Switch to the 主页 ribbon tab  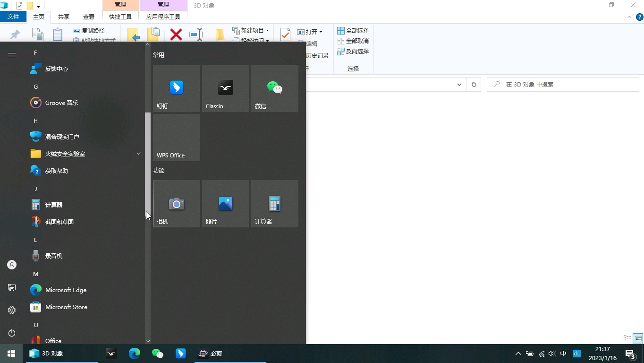click(x=39, y=17)
